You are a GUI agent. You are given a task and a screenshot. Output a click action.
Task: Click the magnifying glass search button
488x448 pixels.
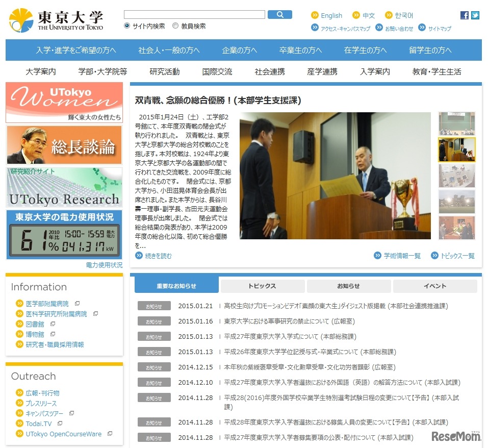280,14
